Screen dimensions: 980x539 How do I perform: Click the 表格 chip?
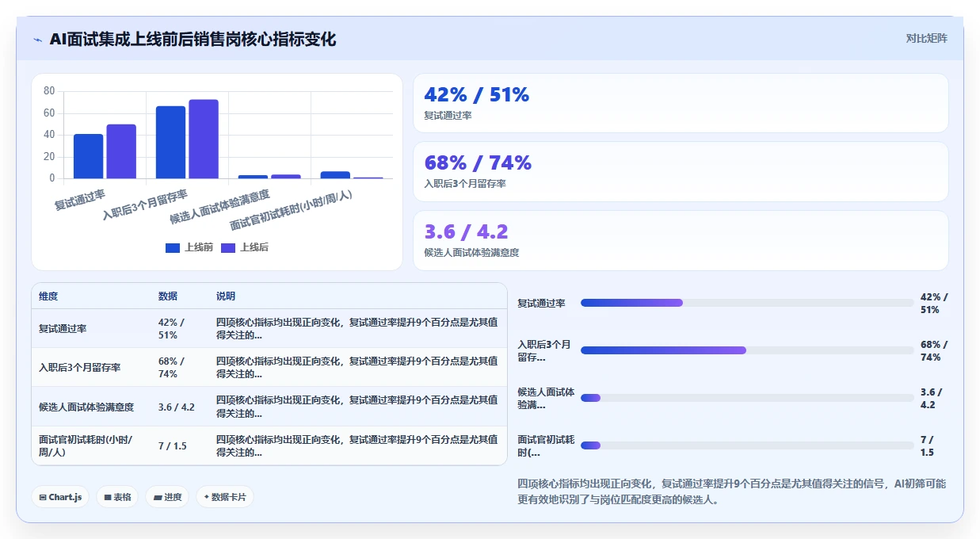[117, 497]
